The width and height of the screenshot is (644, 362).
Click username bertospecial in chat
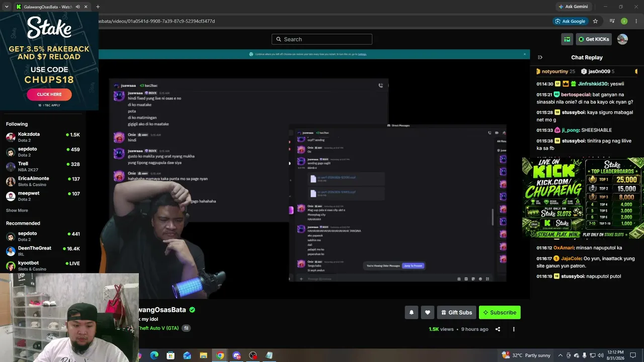click(x=576, y=95)
